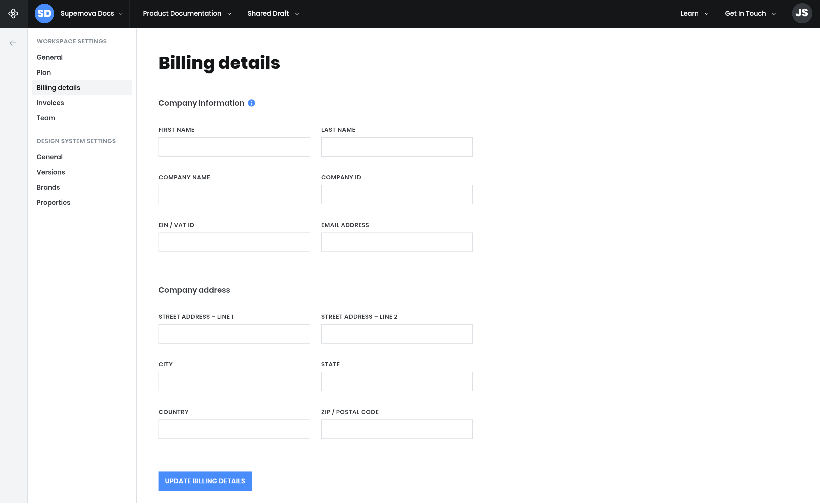Screen dimensions: 820x504
Task: Click Street Address Line 1 field
Action: click(234, 334)
